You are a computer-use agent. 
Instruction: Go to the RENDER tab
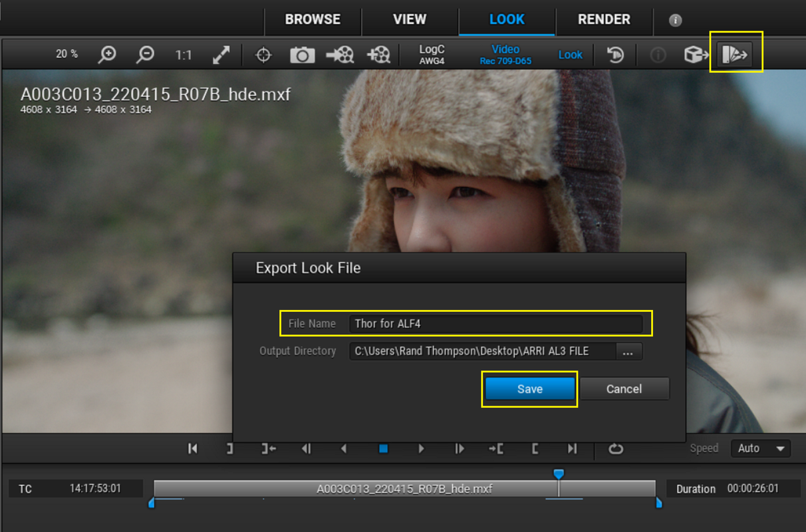pos(604,19)
